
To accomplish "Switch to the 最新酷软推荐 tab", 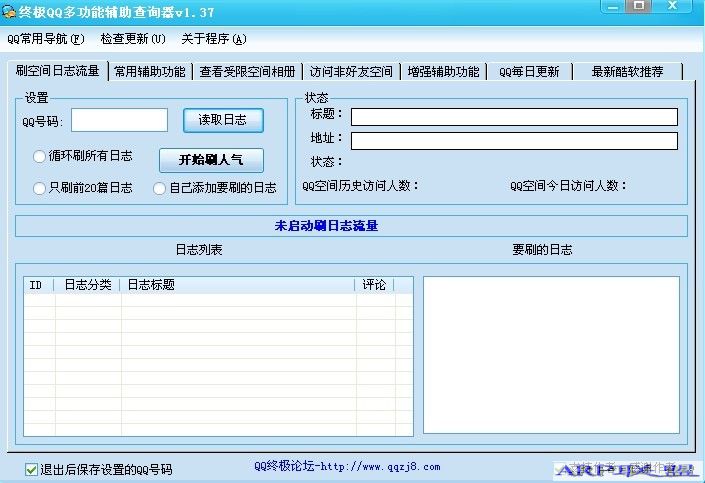I will click(628, 72).
